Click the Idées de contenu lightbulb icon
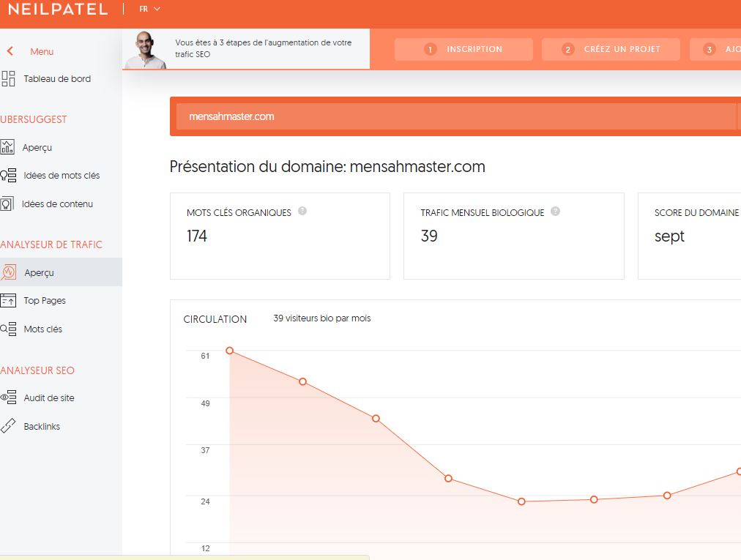741x560 pixels. tap(7, 204)
